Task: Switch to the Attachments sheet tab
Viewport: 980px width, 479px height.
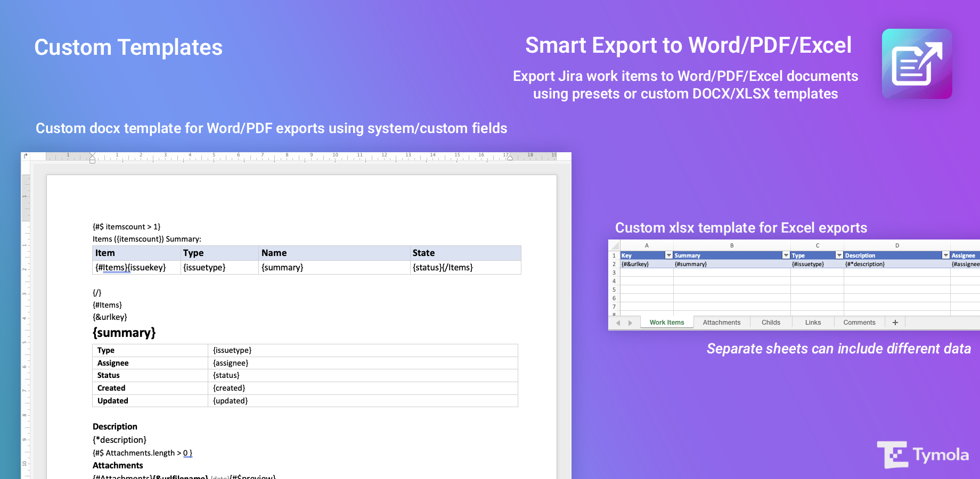Action: click(721, 323)
